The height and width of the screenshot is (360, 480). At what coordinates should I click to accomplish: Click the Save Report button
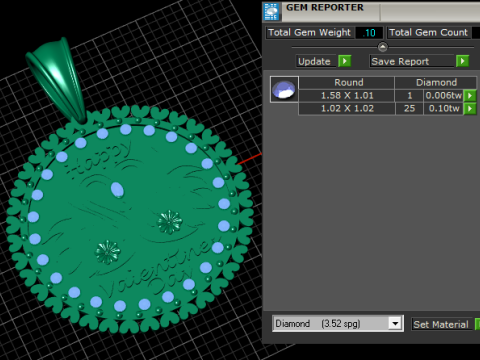tap(412, 61)
